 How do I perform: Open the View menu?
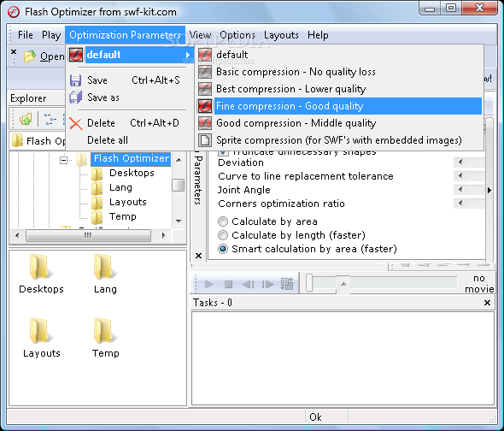tap(200, 35)
